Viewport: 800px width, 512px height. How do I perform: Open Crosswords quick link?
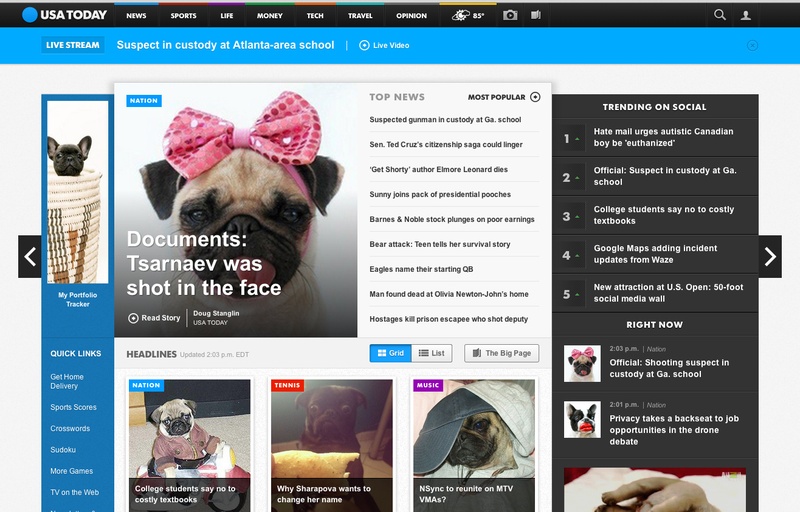click(70, 429)
